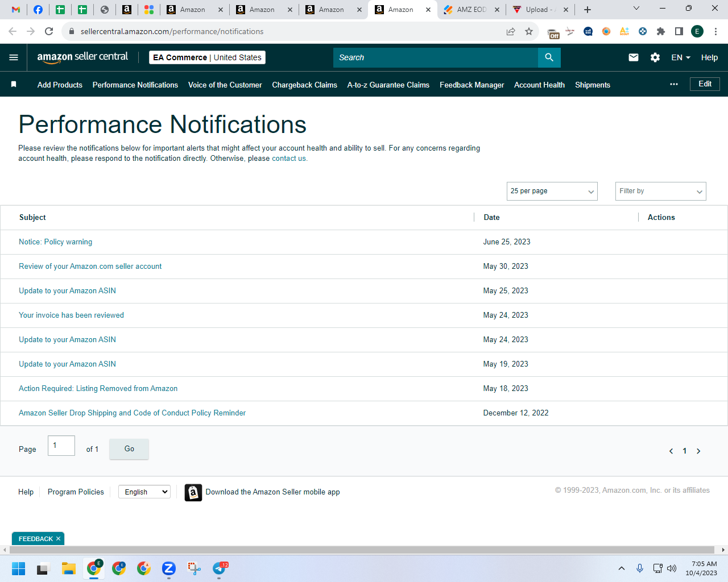Click the contact us link
This screenshot has width=728, height=582.
[289, 159]
